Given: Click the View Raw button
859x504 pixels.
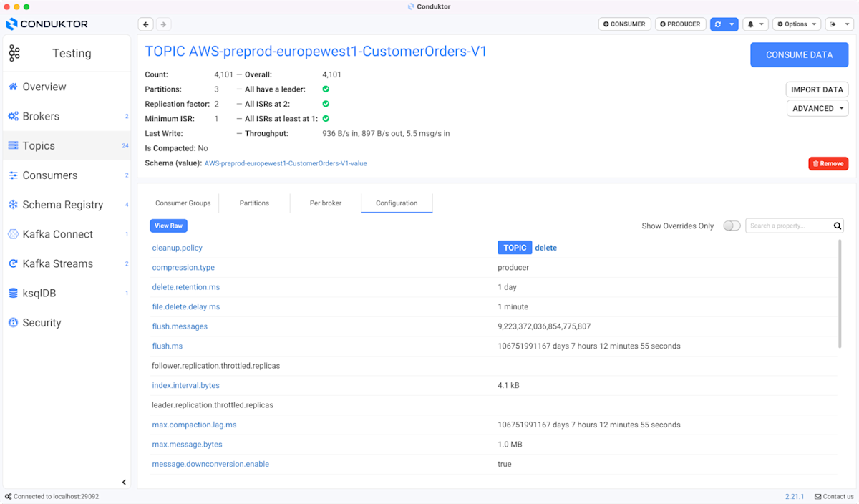Looking at the screenshot, I should click(168, 226).
